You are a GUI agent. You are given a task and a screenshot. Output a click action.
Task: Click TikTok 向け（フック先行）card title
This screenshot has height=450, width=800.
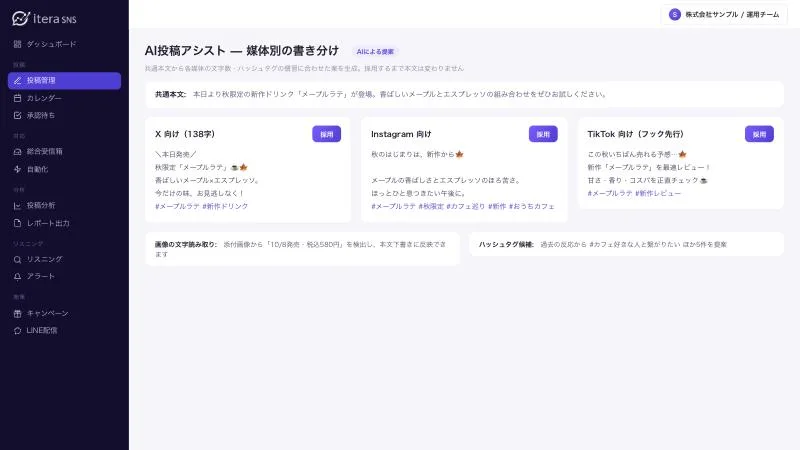(635, 134)
